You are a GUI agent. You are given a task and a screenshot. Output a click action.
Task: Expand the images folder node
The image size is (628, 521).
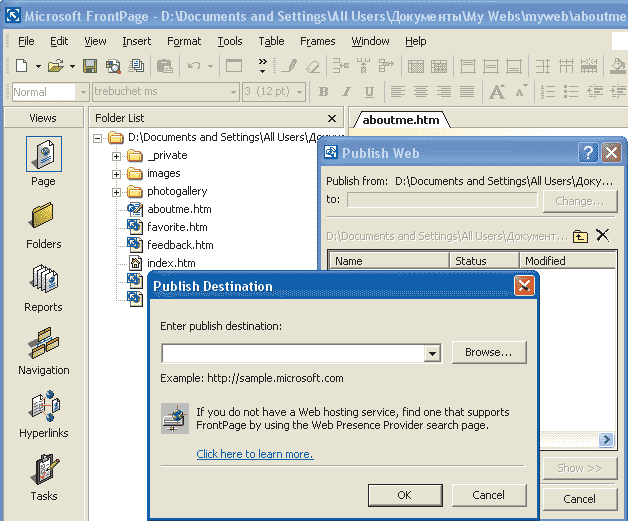pyautogui.click(x=116, y=174)
